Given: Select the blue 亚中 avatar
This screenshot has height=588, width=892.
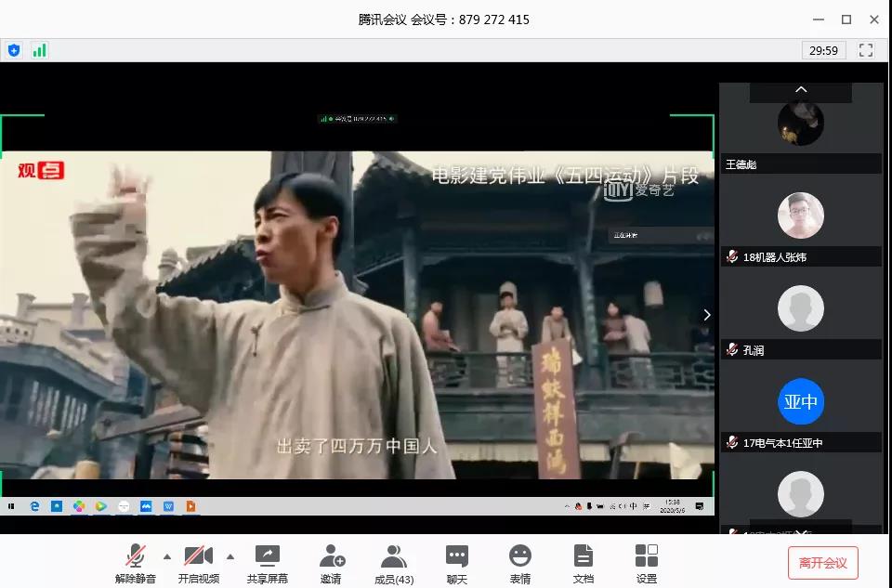Looking at the screenshot, I should 800,401.
